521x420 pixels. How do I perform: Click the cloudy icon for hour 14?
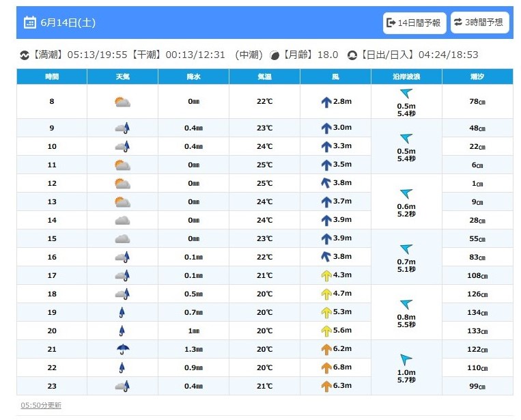click(122, 221)
